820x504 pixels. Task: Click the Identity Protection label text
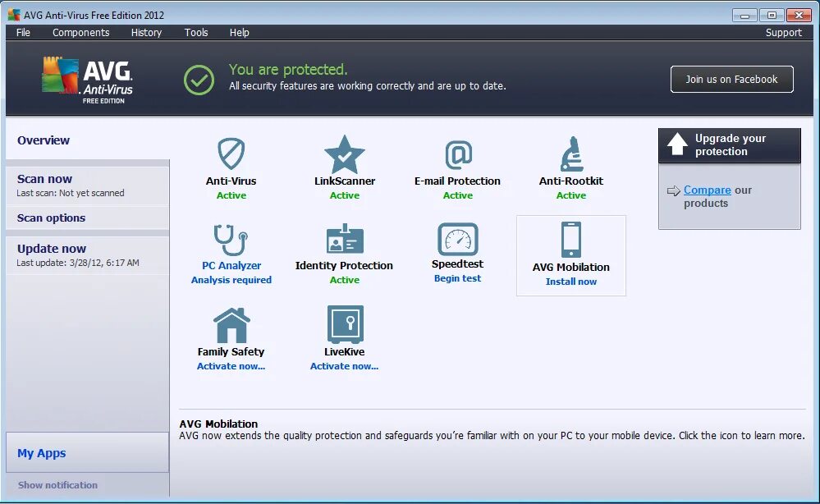coord(344,266)
